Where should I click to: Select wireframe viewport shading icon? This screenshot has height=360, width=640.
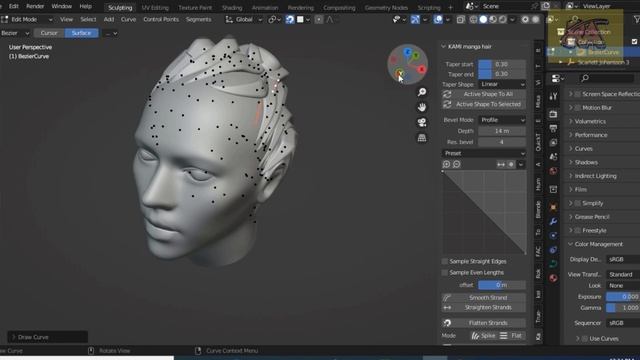[473, 20]
